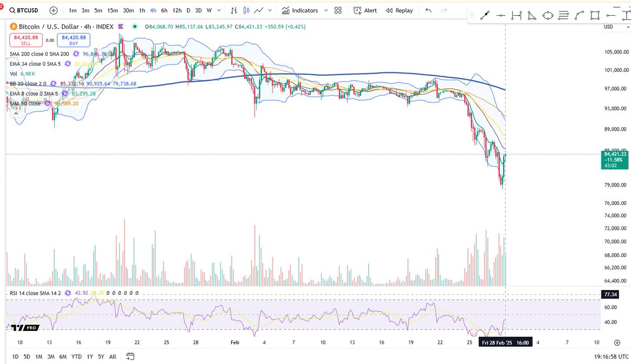Select the All range at the bottom

(112, 356)
